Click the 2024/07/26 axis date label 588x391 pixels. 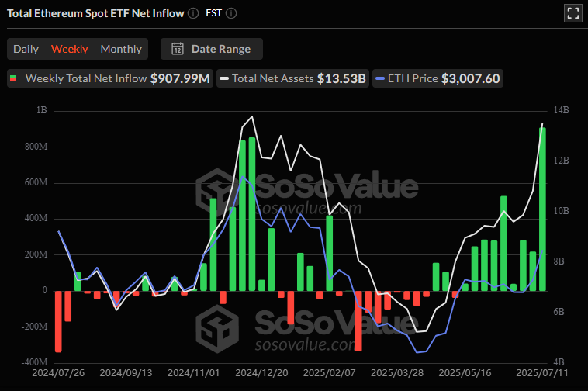(58, 373)
